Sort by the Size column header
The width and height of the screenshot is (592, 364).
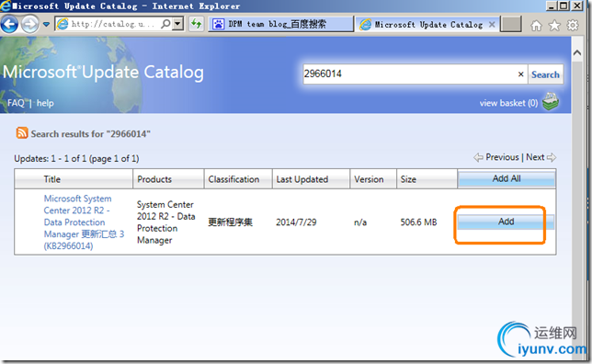coord(408,179)
